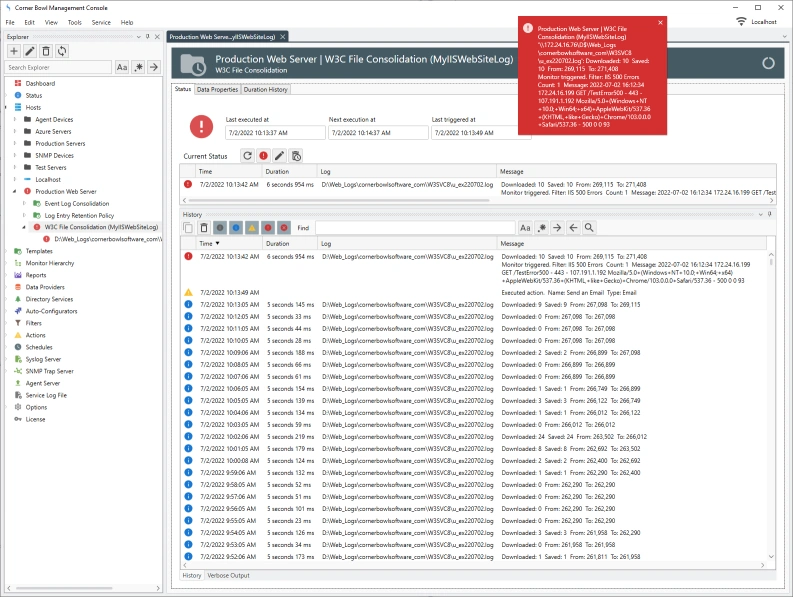
Task: Click the Explorer trash delete icon
Action: (46, 51)
